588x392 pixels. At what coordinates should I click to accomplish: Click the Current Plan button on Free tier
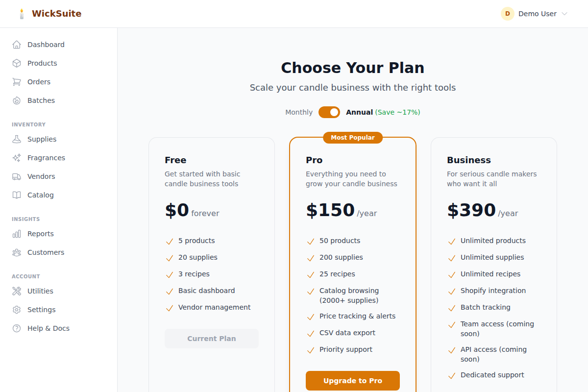click(211, 339)
